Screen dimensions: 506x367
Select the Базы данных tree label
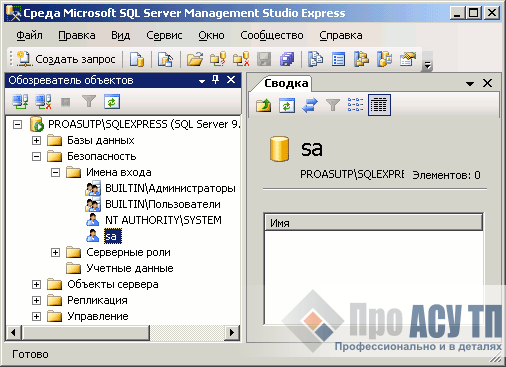point(101,140)
